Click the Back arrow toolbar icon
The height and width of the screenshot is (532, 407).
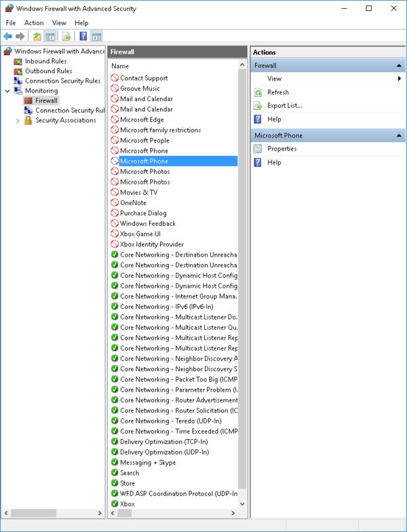coord(8,37)
